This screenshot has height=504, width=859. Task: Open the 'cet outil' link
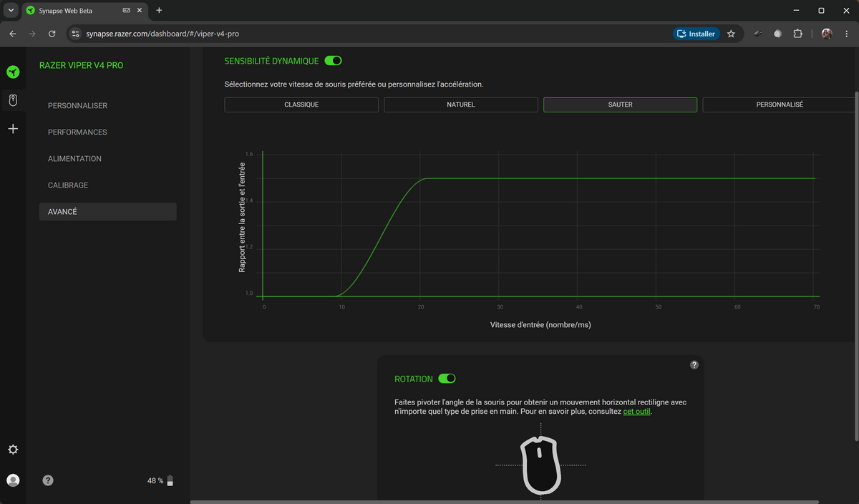637,412
